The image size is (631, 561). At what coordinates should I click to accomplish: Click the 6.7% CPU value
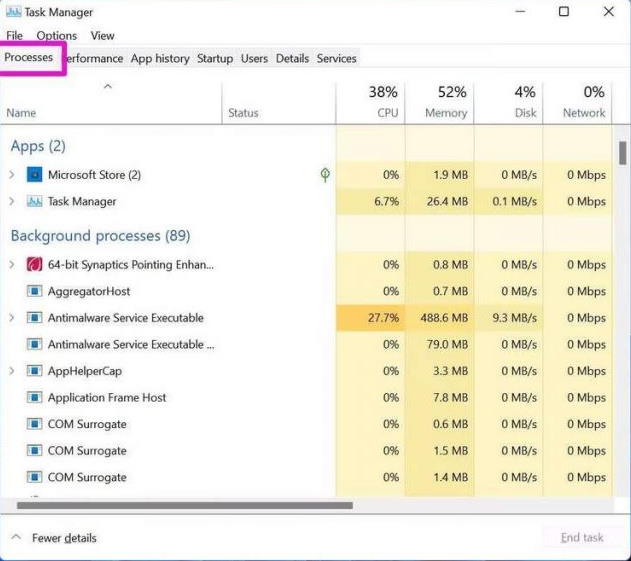tap(386, 201)
